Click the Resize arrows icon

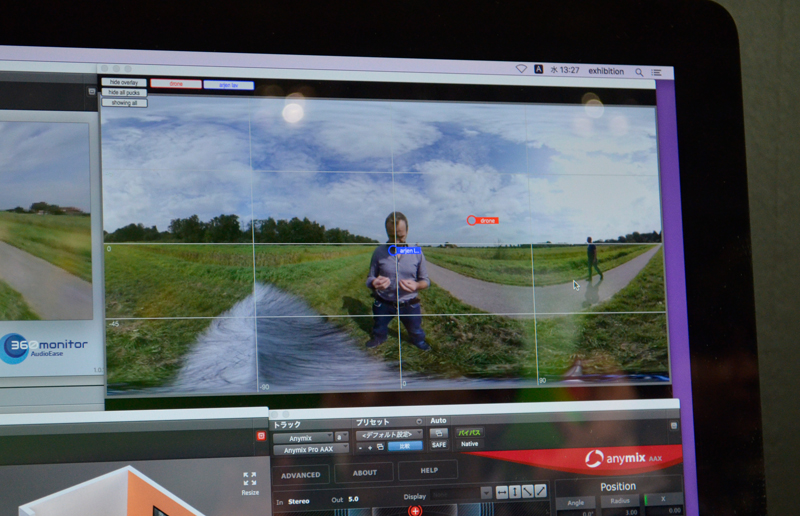pyautogui.click(x=250, y=479)
